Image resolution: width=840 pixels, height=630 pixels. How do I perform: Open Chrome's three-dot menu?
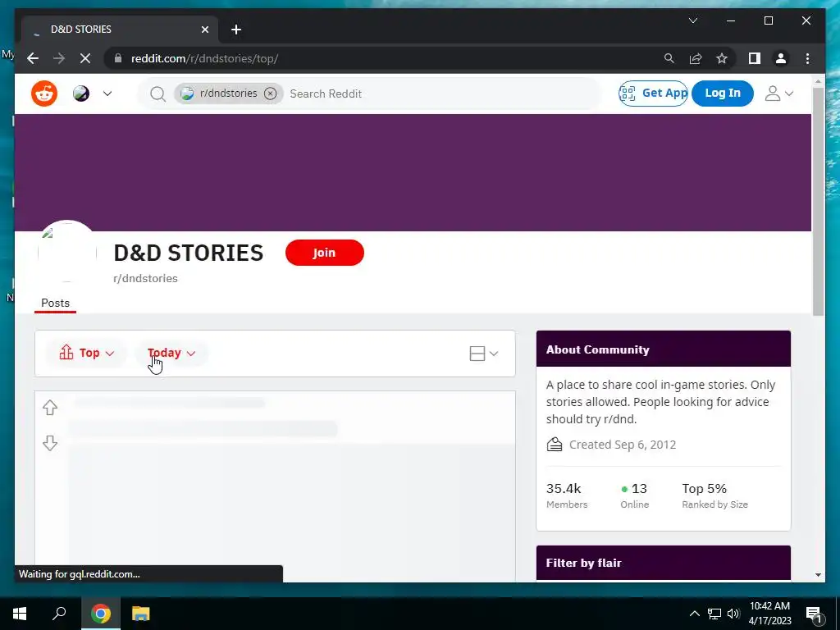click(807, 58)
